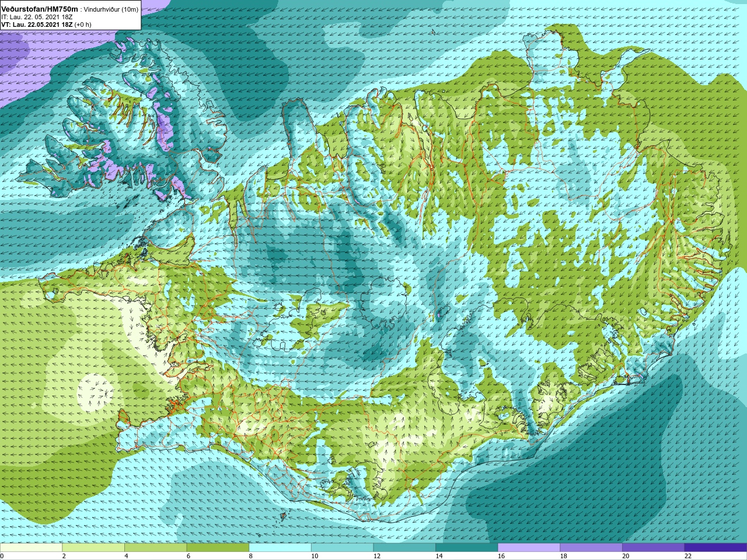
Task: Click the light lavender 16–18 legend swatch
Action: 529,547
